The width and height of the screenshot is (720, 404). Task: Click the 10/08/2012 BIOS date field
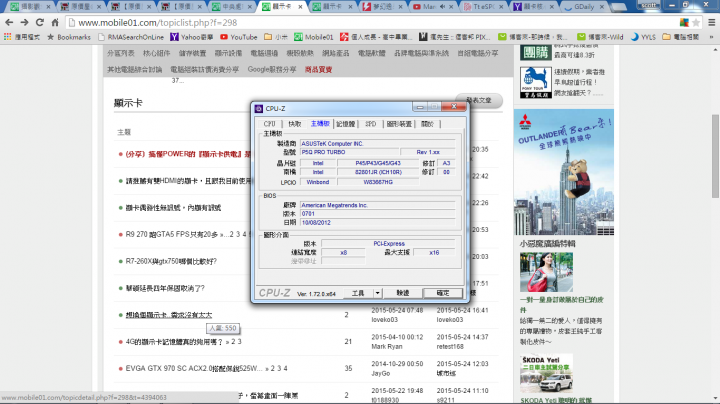377,223
